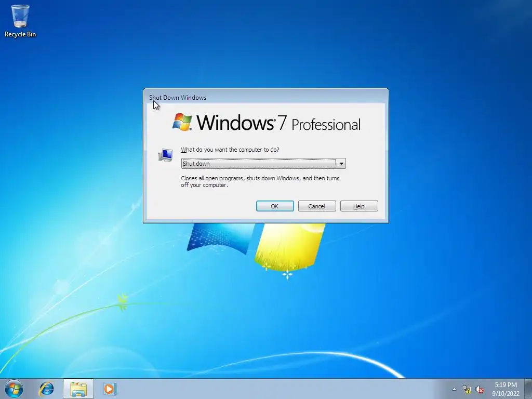Click the network status tray icon
Screen dimensions: 532x399
tap(467, 389)
